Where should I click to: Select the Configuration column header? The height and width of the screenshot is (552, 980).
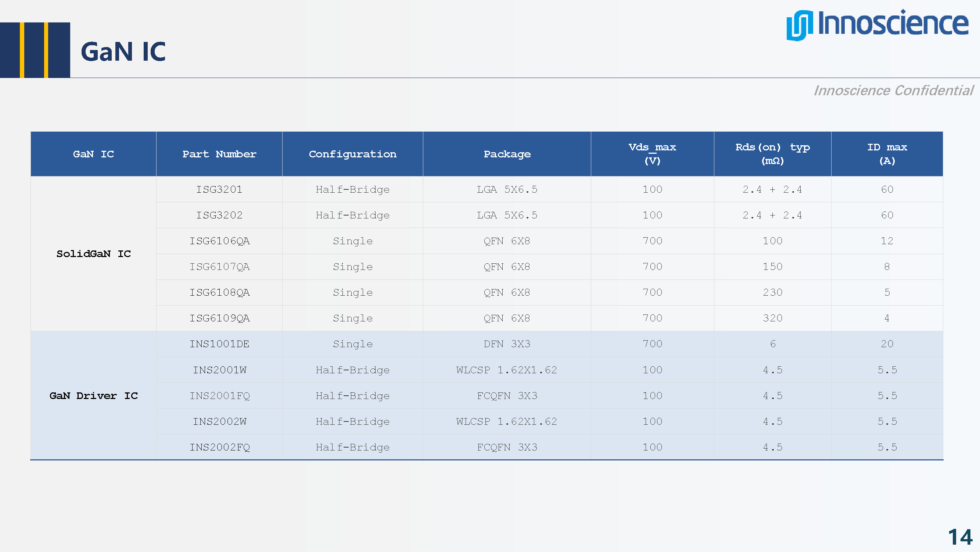coord(352,154)
